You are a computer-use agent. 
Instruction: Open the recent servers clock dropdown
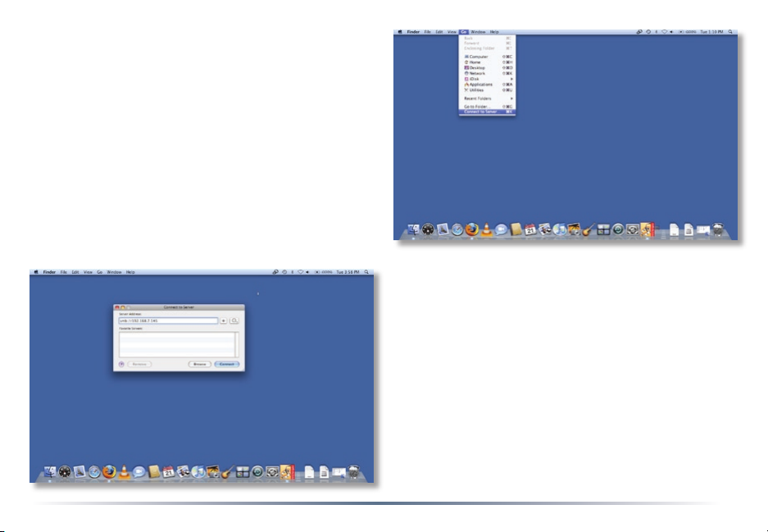(x=234, y=321)
